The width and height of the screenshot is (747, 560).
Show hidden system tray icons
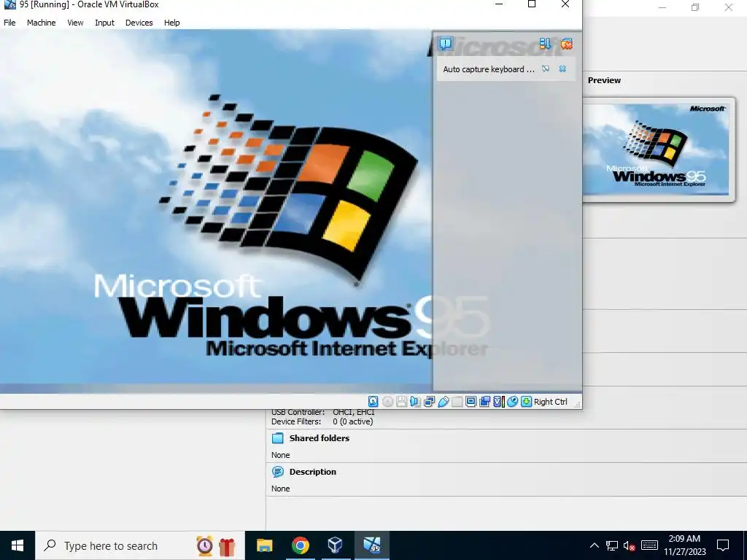(x=594, y=545)
